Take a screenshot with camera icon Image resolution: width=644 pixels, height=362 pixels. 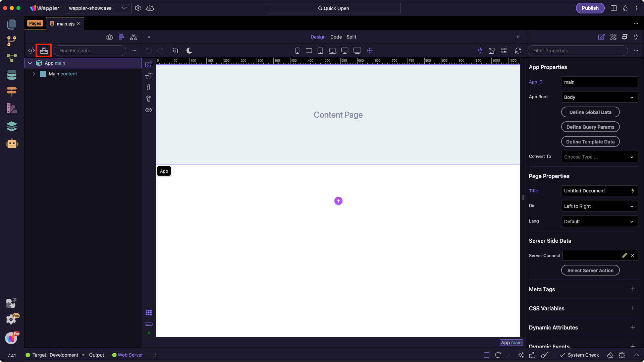(x=174, y=51)
